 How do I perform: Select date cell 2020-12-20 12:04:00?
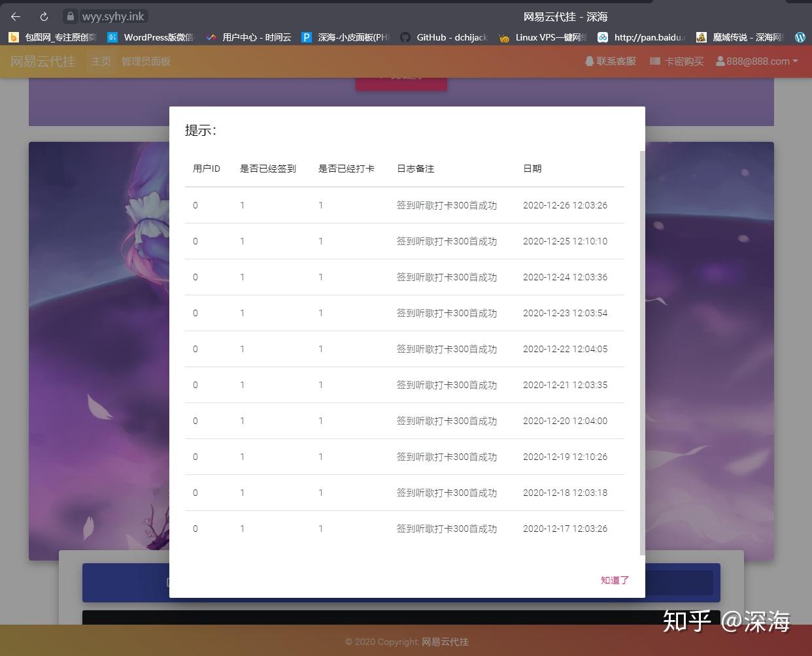[566, 421]
